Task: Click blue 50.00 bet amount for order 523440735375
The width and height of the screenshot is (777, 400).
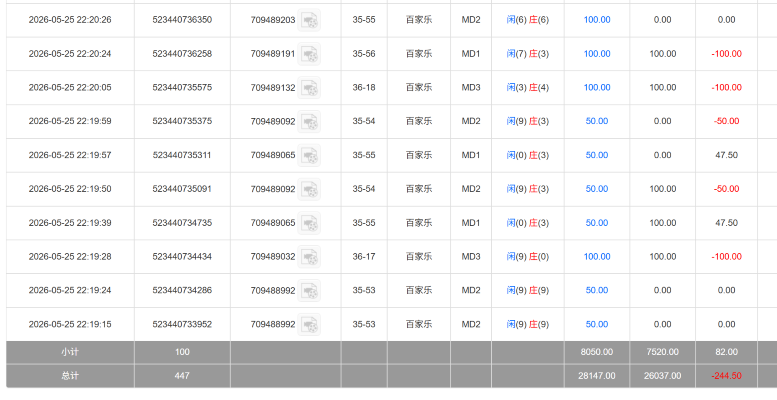Action: coord(597,121)
